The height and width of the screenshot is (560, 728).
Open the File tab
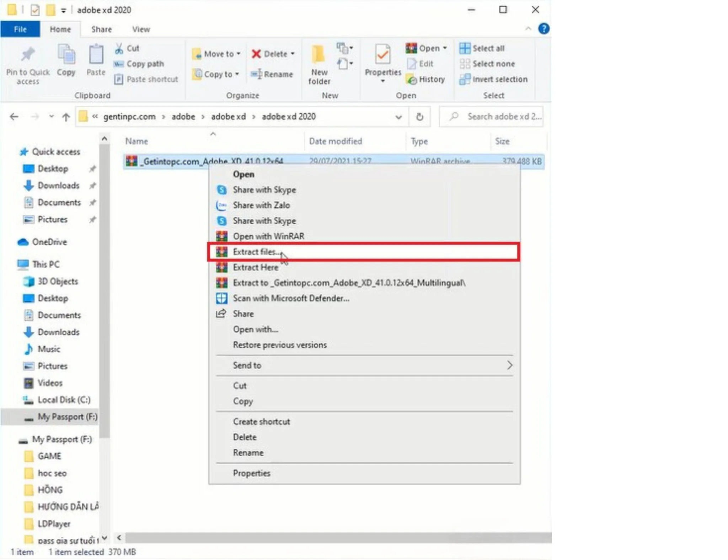point(20,29)
